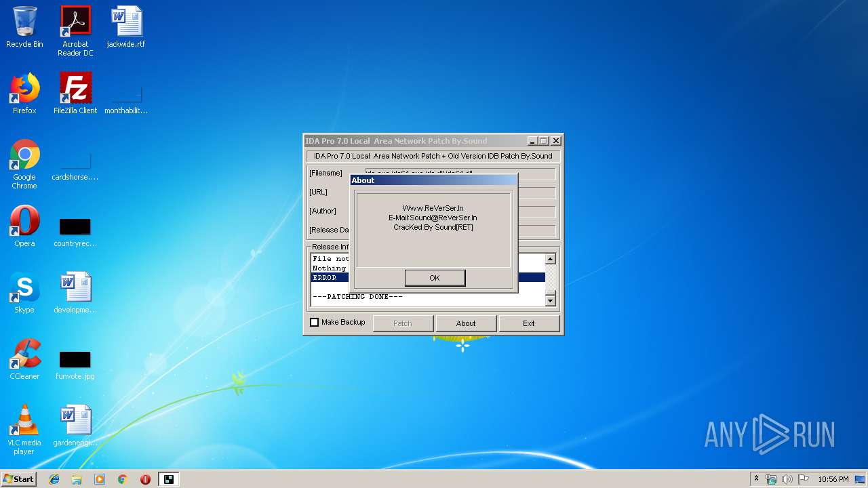The height and width of the screenshot is (488, 868).
Task: Click the 'CracKed By Sound[RET]' text
Action: tap(433, 227)
